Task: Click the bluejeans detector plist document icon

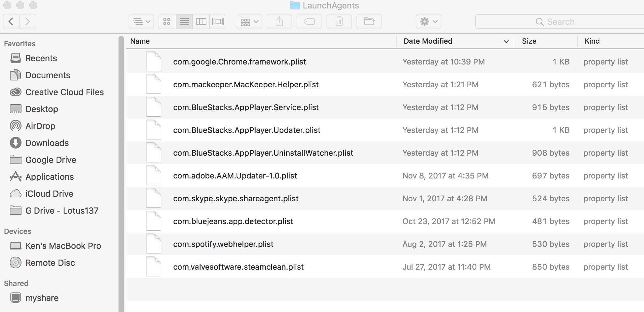Action: click(x=154, y=221)
